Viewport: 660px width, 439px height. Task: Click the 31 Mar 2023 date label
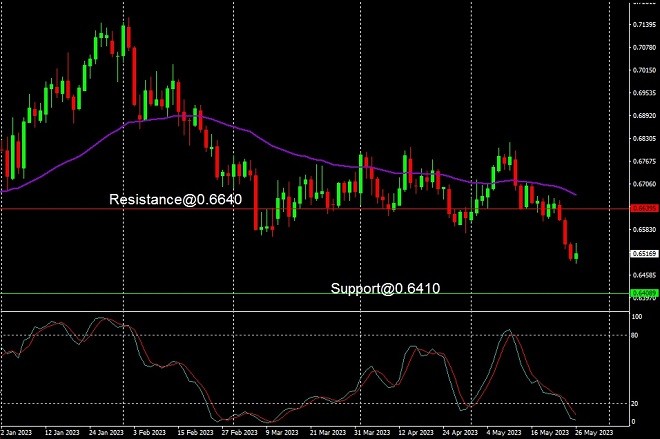pos(372,433)
